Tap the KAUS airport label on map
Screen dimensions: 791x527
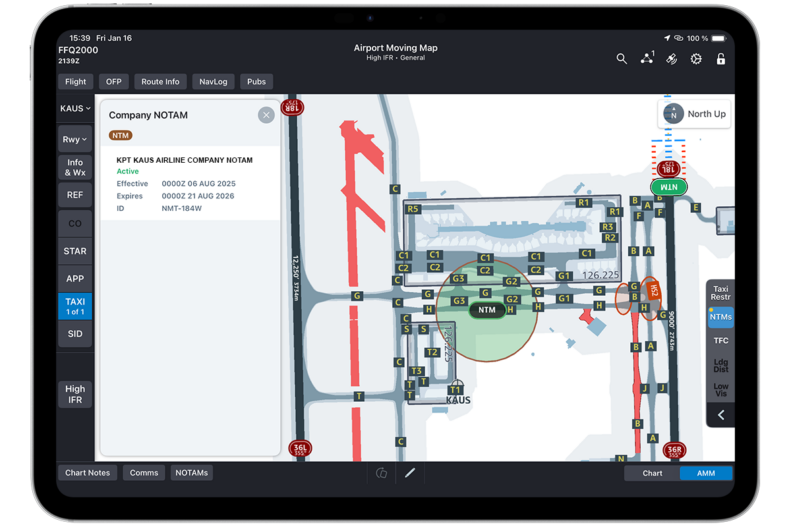coord(458,400)
